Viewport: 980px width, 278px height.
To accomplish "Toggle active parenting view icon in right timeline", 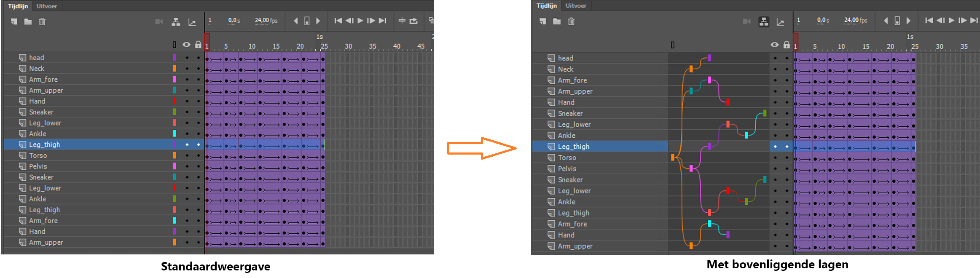I will 764,21.
